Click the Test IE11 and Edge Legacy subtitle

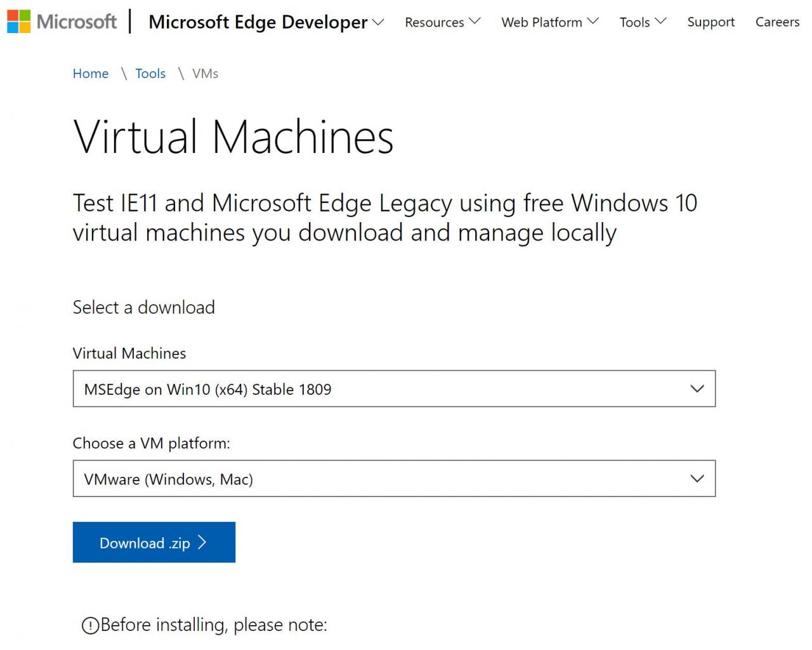385,218
